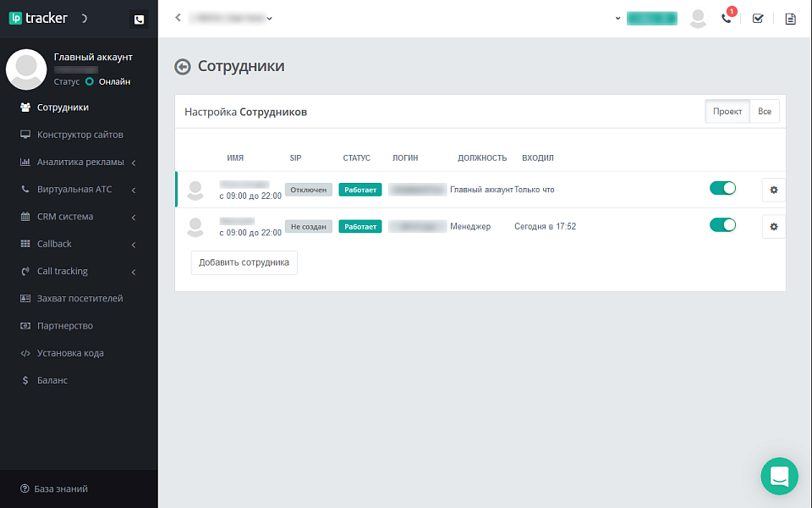Open the tasks checkmark icon in the top bar
Viewport: 812px width, 508px height.
(x=758, y=18)
